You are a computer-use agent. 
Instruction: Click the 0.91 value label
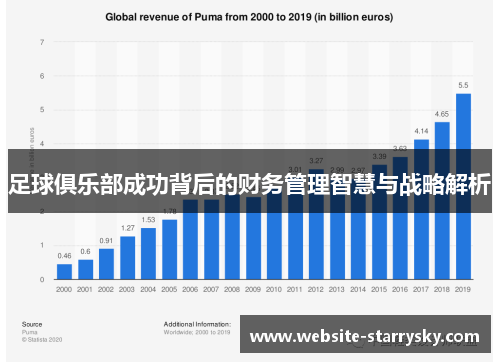tap(106, 240)
